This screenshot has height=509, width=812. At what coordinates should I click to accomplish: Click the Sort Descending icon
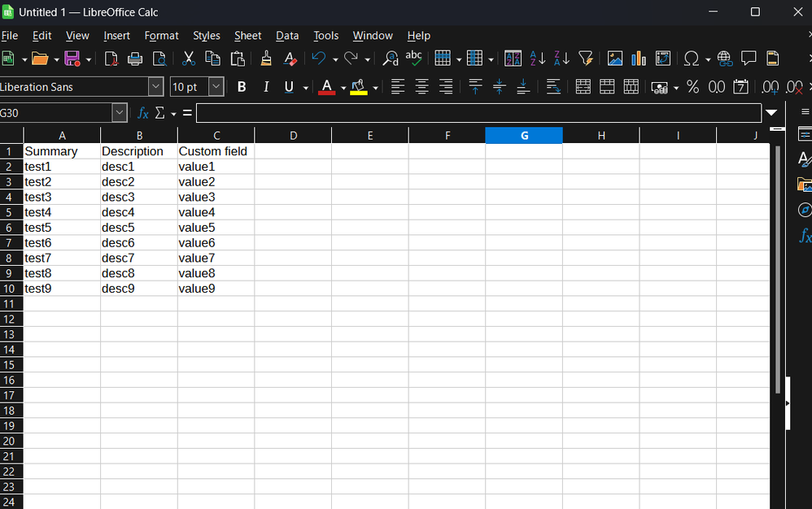point(562,59)
